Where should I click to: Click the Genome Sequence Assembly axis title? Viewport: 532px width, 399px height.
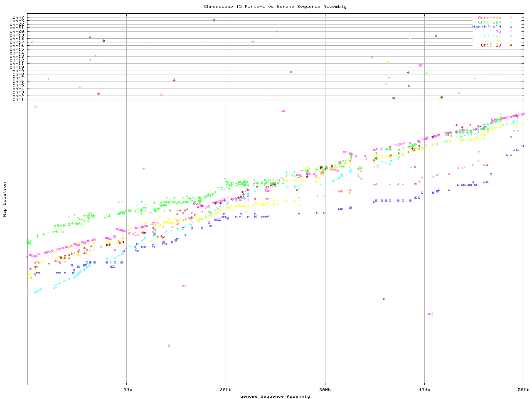[x=275, y=397]
